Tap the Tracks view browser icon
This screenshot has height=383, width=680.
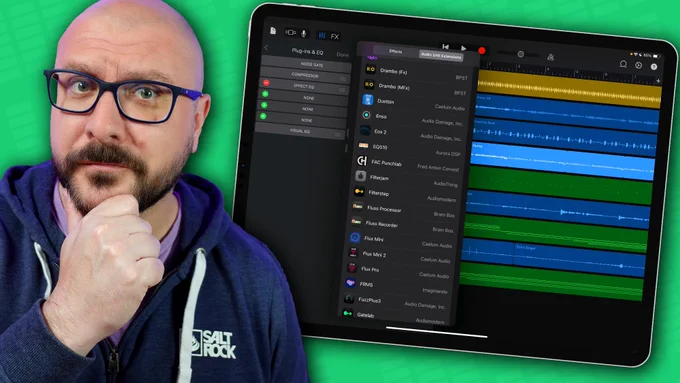coord(291,33)
